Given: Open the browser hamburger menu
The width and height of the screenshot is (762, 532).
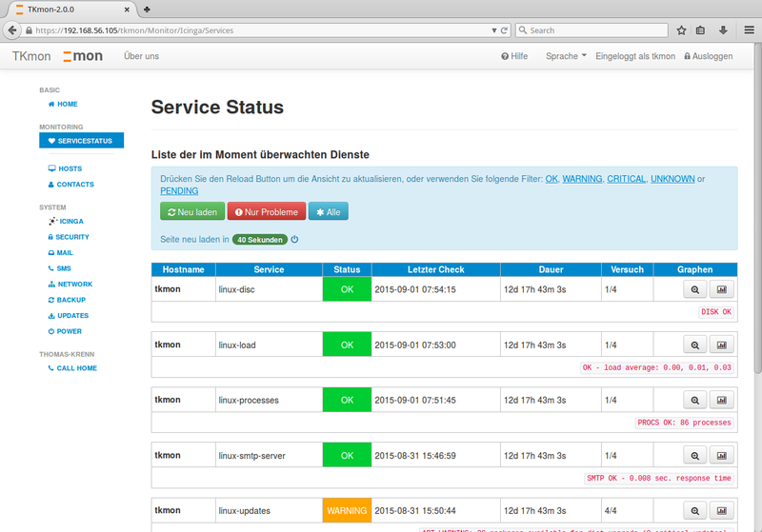Looking at the screenshot, I should 750,30.
